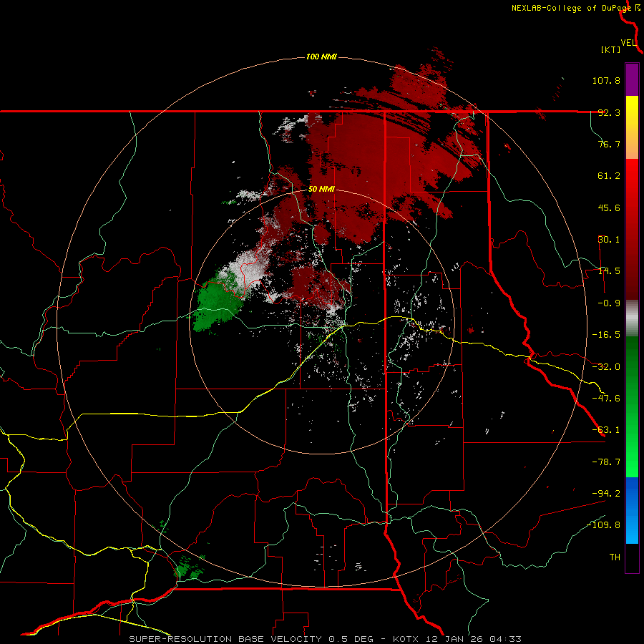Select the 14.5 legend value

(609, 271)
